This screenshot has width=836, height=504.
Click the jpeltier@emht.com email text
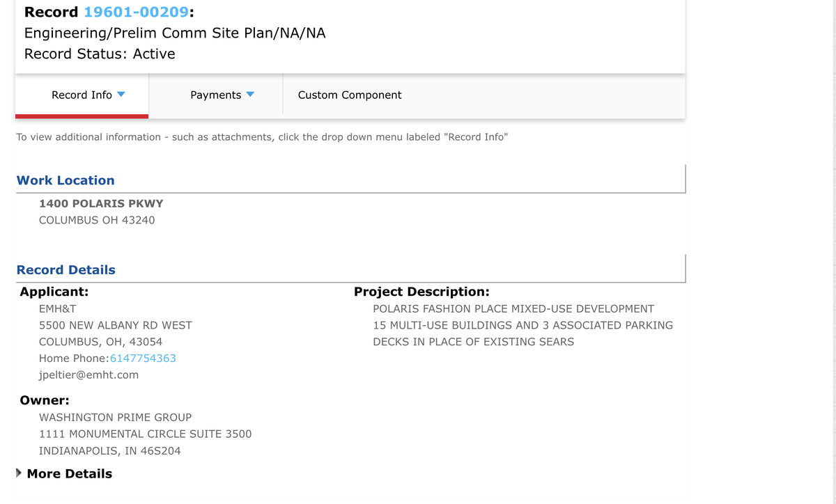pyautogui.click(x=88, y=375)
